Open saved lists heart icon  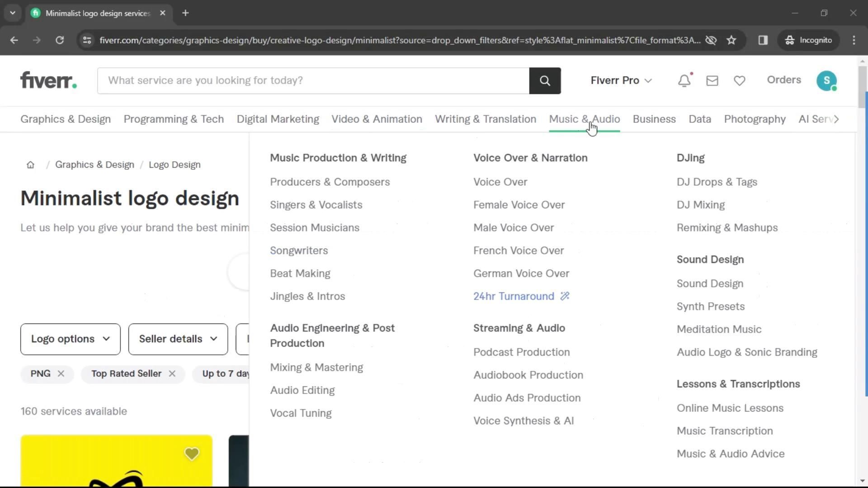(739, 80)
